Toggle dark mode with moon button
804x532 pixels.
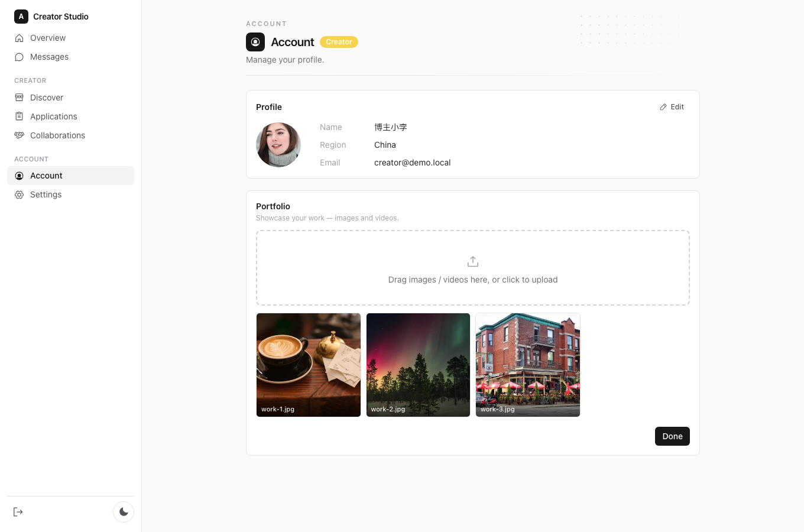click(124, 512)
